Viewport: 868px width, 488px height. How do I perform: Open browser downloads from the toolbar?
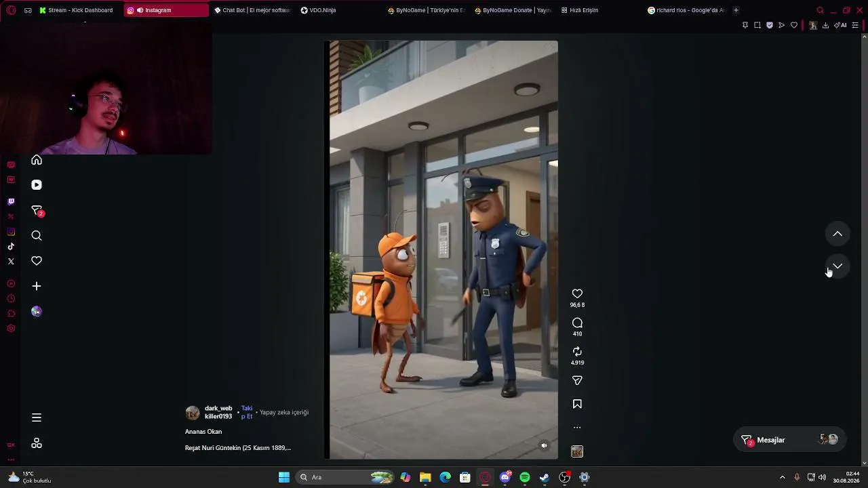[825, 25]
